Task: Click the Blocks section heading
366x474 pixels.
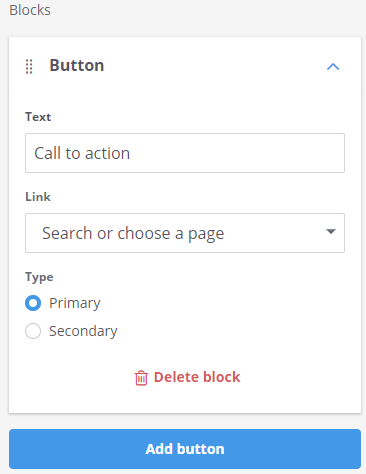Action: pyautogui.click(x=30, y=10)
